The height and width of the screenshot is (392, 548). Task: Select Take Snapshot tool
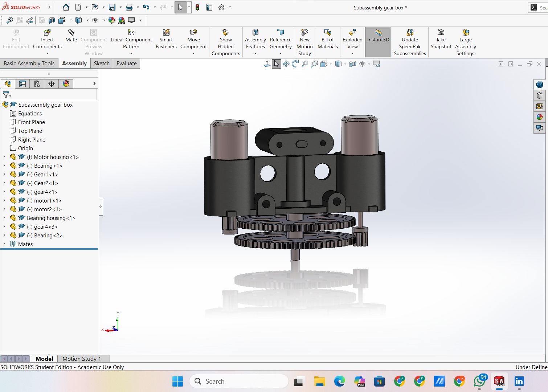pos(441,33)
